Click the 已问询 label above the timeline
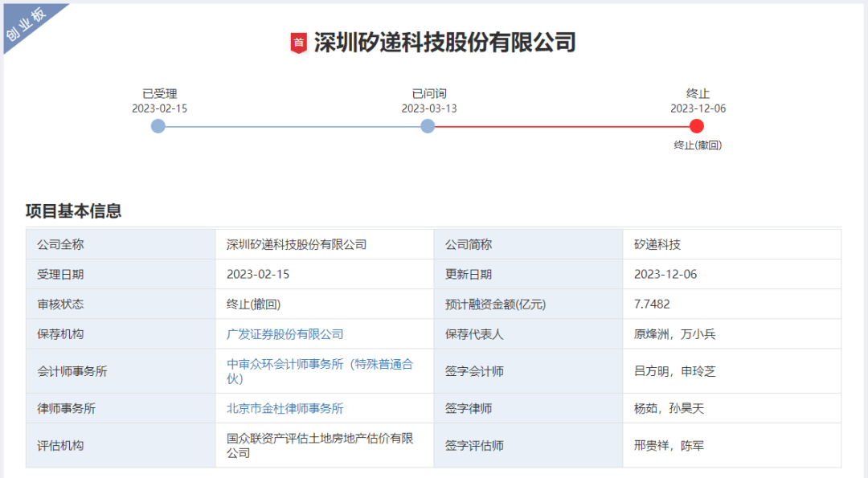This screenshot has height=478, width=868. (429, 93)
